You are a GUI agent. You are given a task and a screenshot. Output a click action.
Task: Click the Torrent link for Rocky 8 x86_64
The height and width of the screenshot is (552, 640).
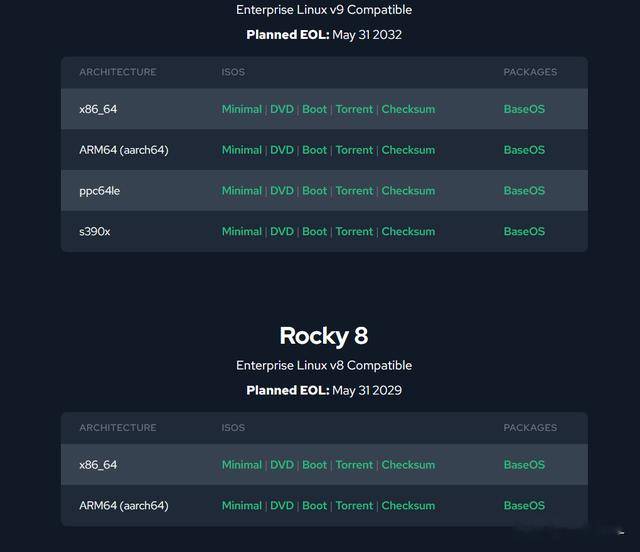(354, 465)
